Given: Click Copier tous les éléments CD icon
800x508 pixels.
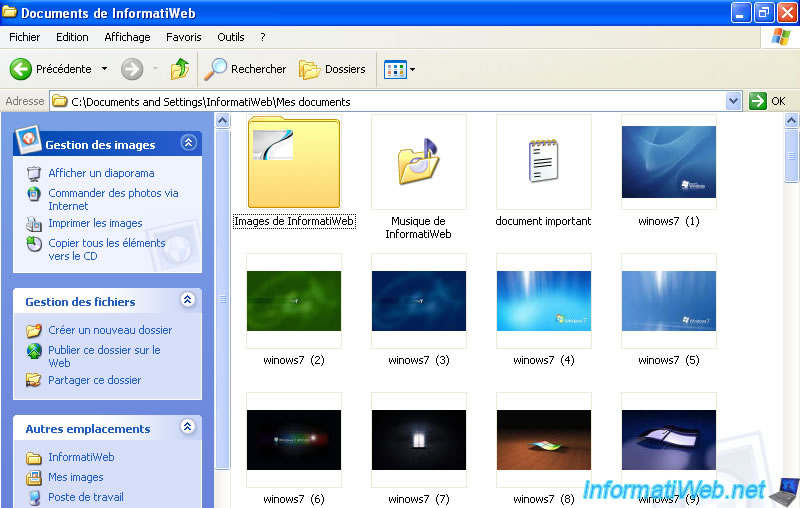Looking at the screenshot, I should point(34,244).
